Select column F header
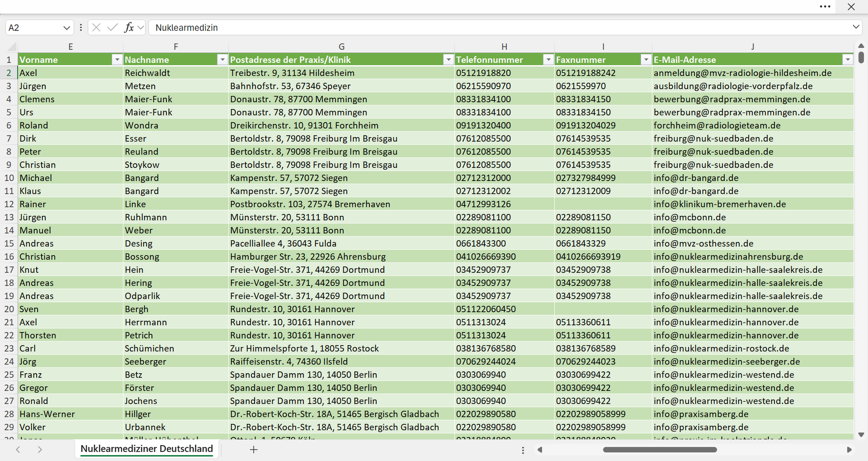 176,47
